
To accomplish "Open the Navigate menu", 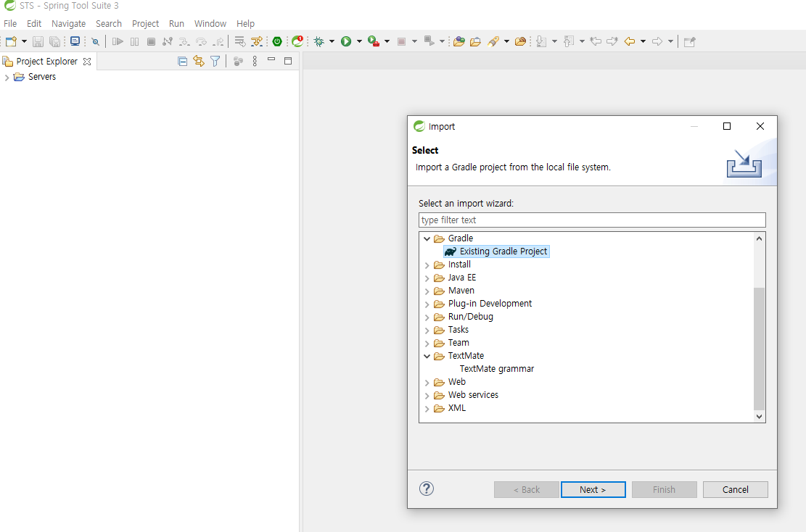I will [68, 24].
